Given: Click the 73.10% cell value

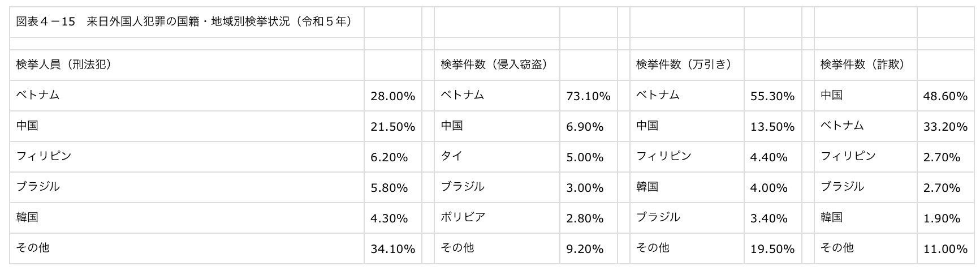Looking at the screenshot, I should pyautogui.click(x=588, y=96).
